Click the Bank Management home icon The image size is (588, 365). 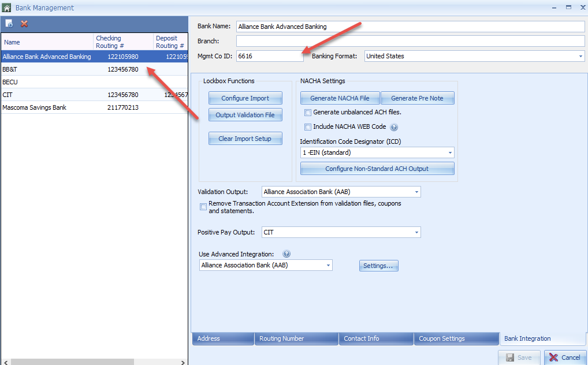(x=7, y=8)
